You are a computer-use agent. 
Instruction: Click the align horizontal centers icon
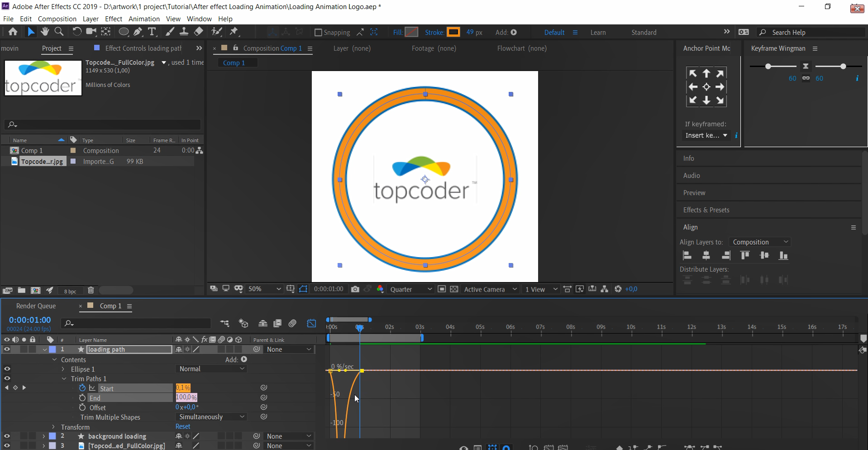coord(706,255)
